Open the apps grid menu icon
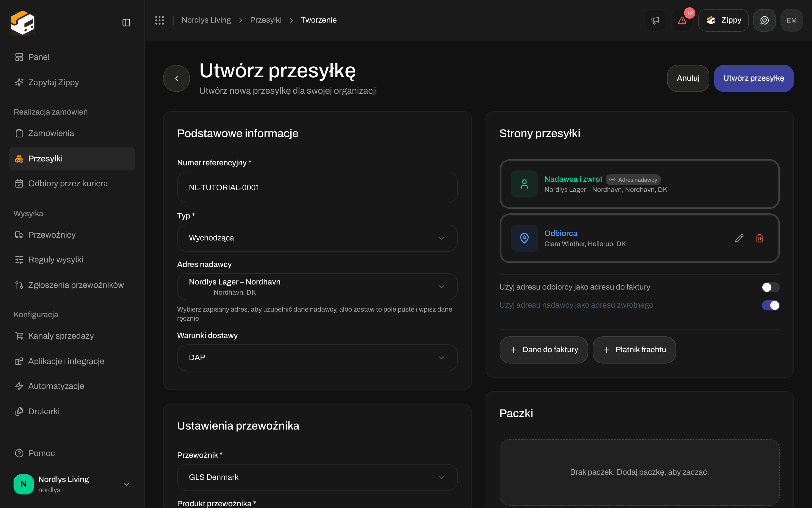Viewport: 812px width, 508px height. (159, 20)
